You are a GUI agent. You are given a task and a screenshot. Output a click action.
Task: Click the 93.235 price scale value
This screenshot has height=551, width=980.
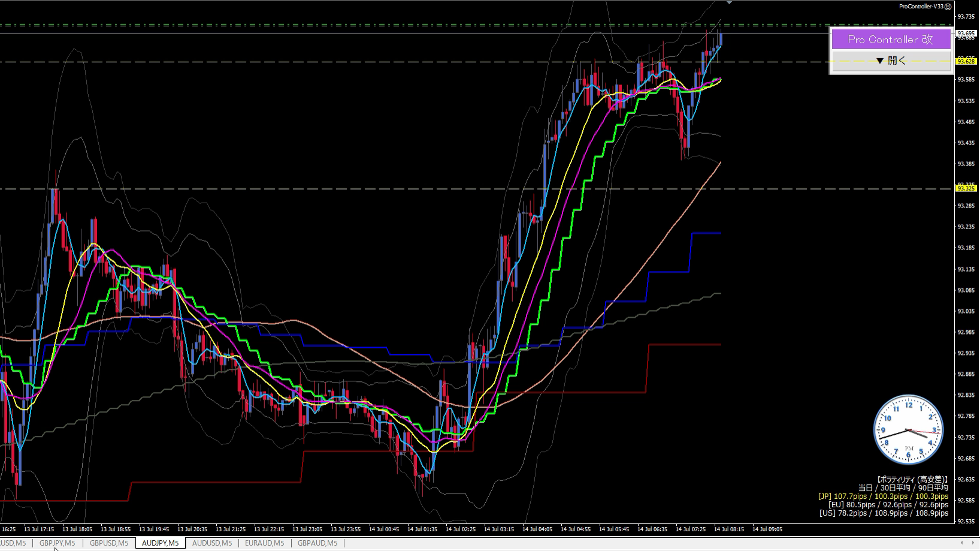click(x=966, y=227)
